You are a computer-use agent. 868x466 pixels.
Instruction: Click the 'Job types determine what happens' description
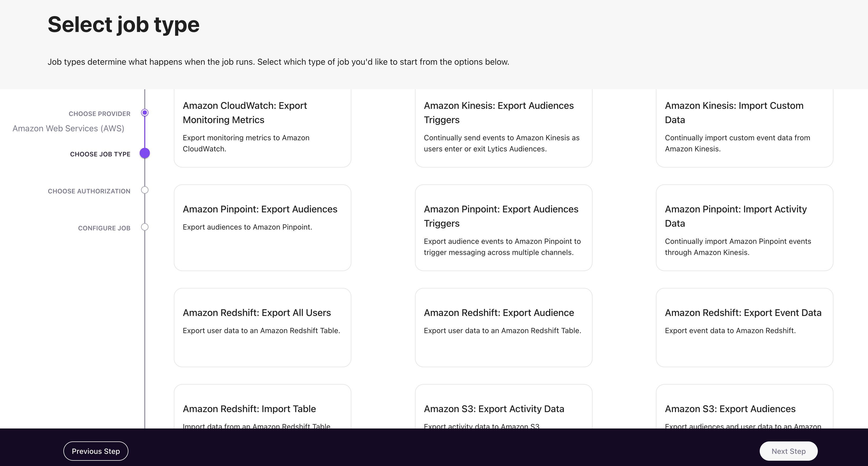coord(278,62)
